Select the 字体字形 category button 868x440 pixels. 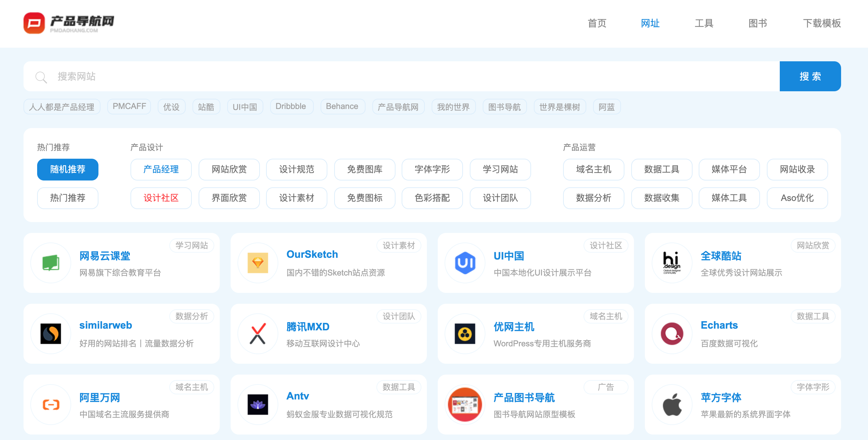coord(432,170)
